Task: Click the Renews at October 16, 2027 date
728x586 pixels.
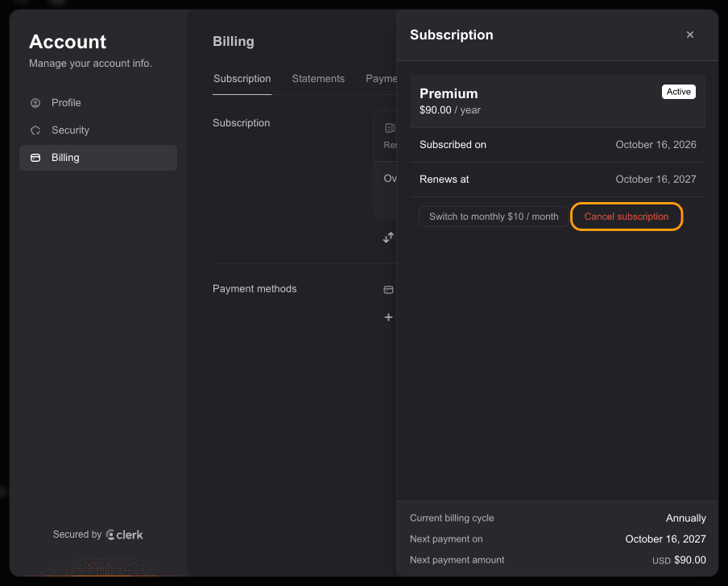Action: pos(656,179)
